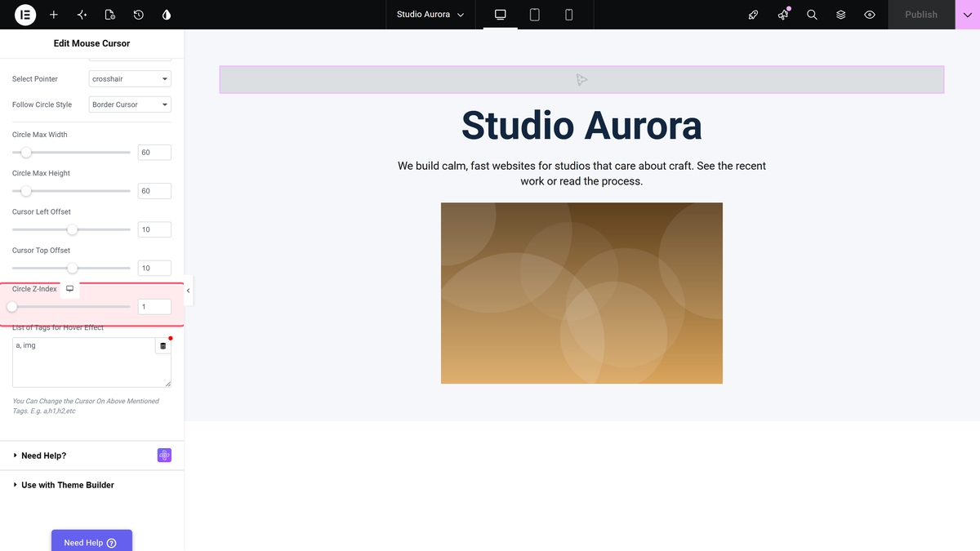Select the golden bokeh image on the canvas

(x=581, y=293)
